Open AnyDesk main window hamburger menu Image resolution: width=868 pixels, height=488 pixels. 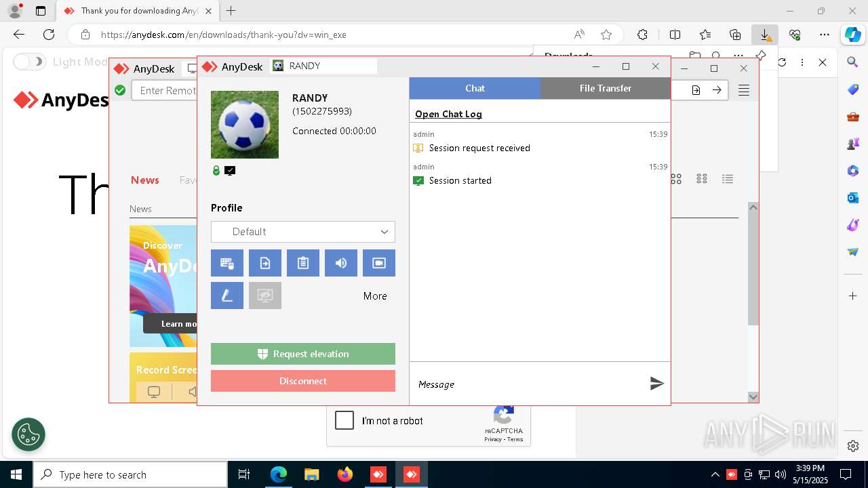(744, 90)
